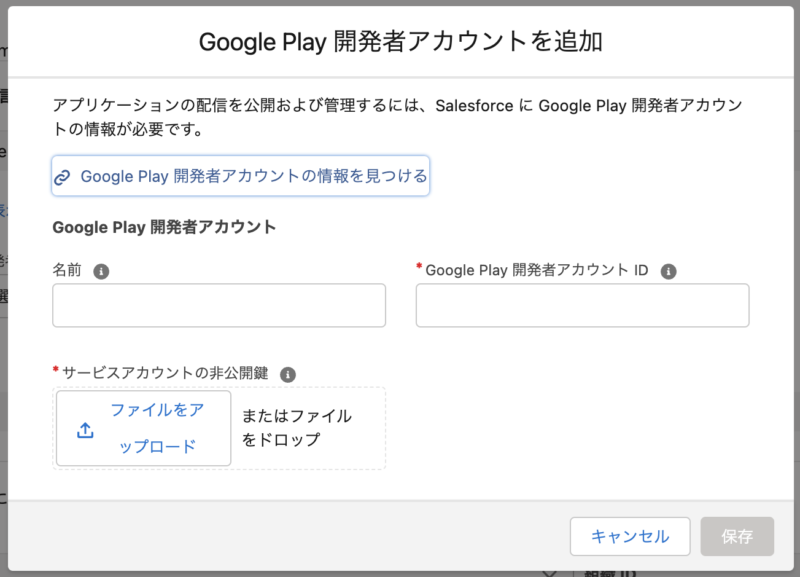800x577 pixels.
Task: Click the Google Play 開発者アカウント ID text field
Action: point(581,305)
